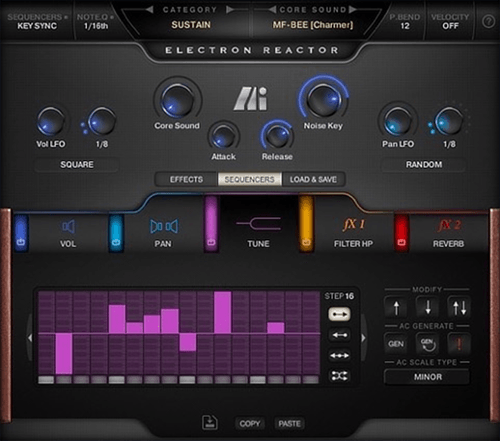The image size is (500, 441).
Task: Go to next core sound arrow
Action: point(352,10)
